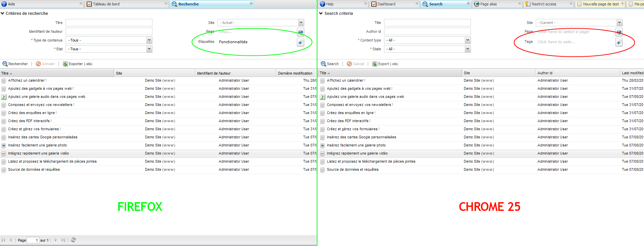Expand the 'Type de contenus' dropdown
Screen dimensions: 644x246
point(149,40)
